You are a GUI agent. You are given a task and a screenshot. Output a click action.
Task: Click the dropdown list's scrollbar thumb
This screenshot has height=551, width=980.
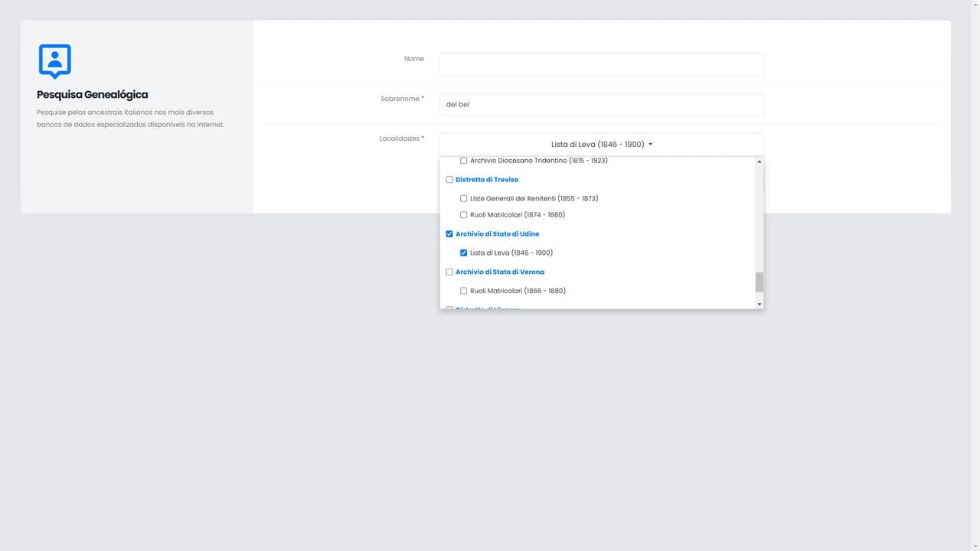(759, 282)
